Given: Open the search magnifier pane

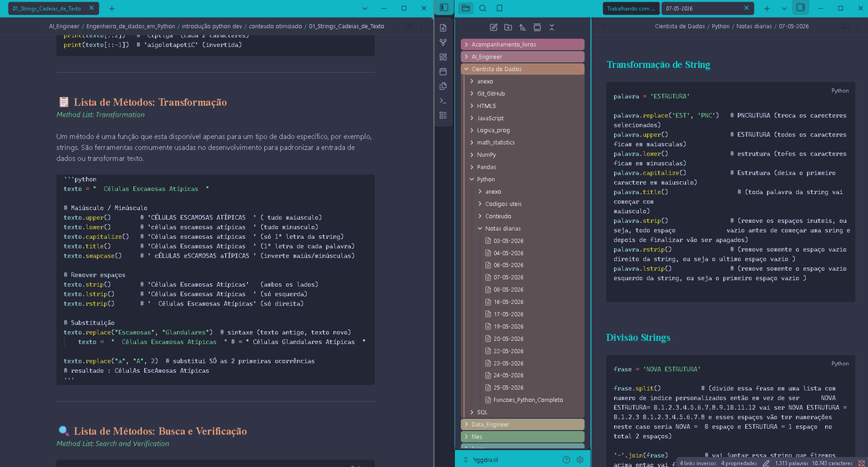Looking at the screenshot, I should pyautogui.click(x=482, y=8).
